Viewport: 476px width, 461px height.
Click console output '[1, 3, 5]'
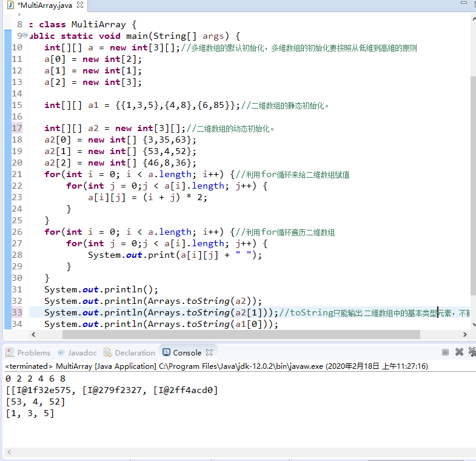(30, 413)
